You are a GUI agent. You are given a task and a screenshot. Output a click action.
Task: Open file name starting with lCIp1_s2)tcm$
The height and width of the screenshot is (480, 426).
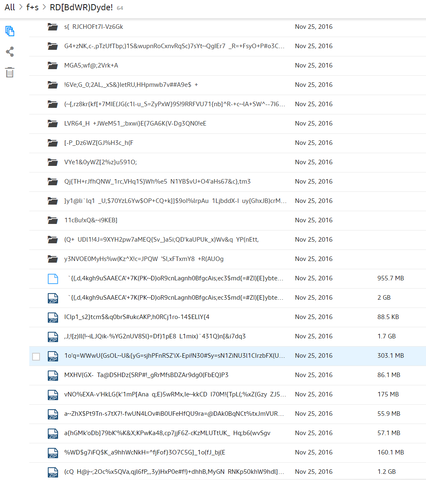[137, 317]
